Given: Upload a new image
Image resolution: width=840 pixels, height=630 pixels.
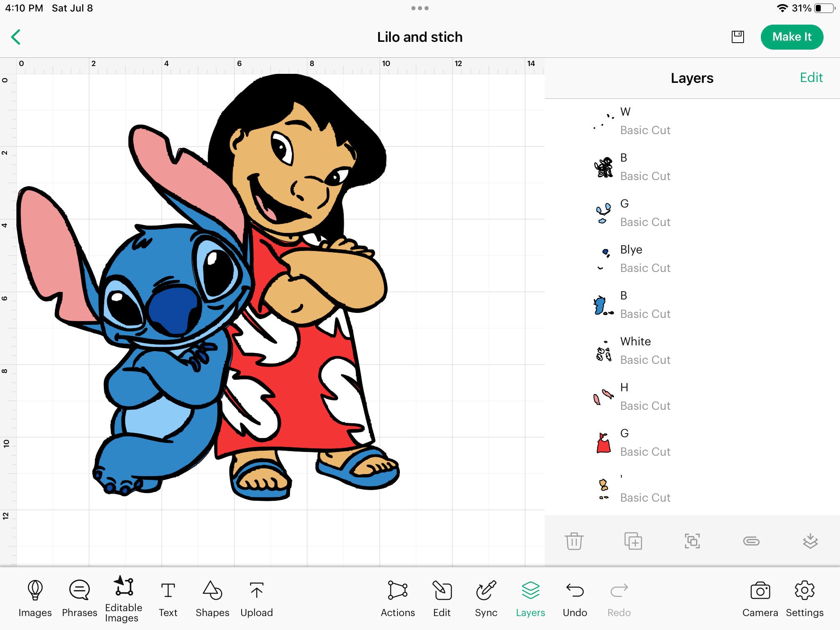Looking at the screenshot, I should coord(256,598).
